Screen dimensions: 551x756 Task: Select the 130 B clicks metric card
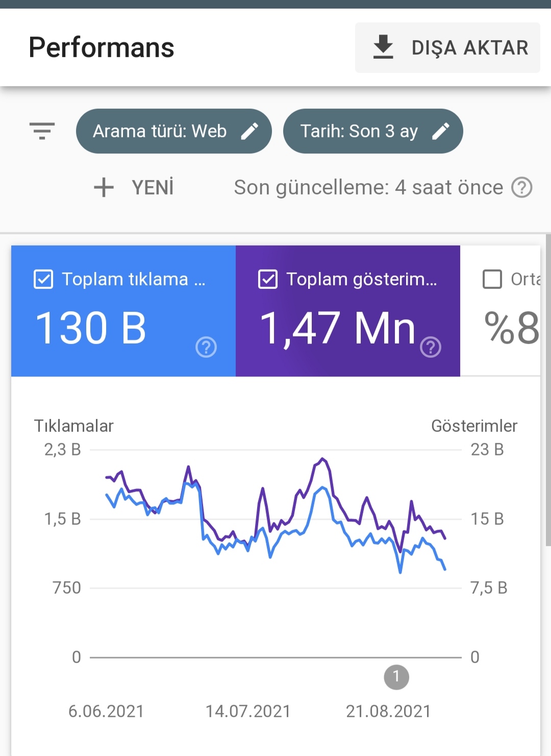(123, 311)
